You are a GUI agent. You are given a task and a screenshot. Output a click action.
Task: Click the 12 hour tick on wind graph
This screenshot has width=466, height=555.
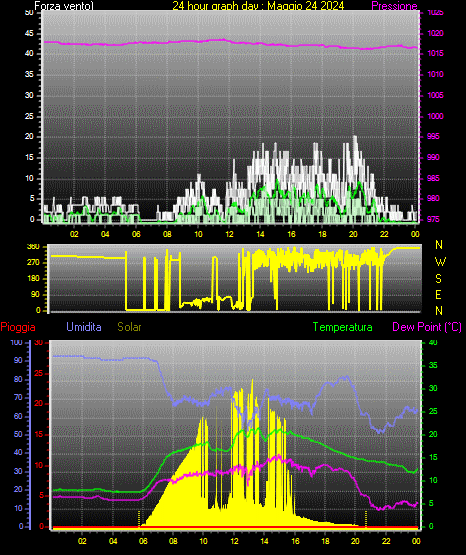[x=229, y=234]
